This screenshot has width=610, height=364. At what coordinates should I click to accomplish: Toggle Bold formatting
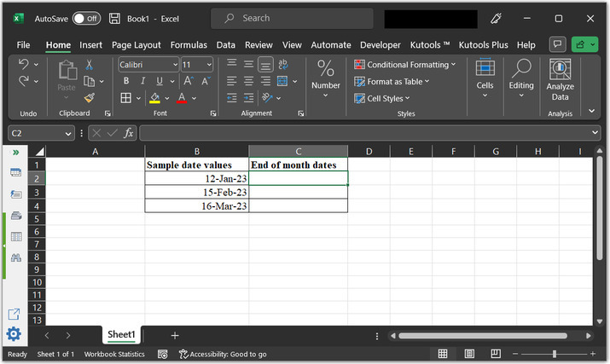point(126,81)
